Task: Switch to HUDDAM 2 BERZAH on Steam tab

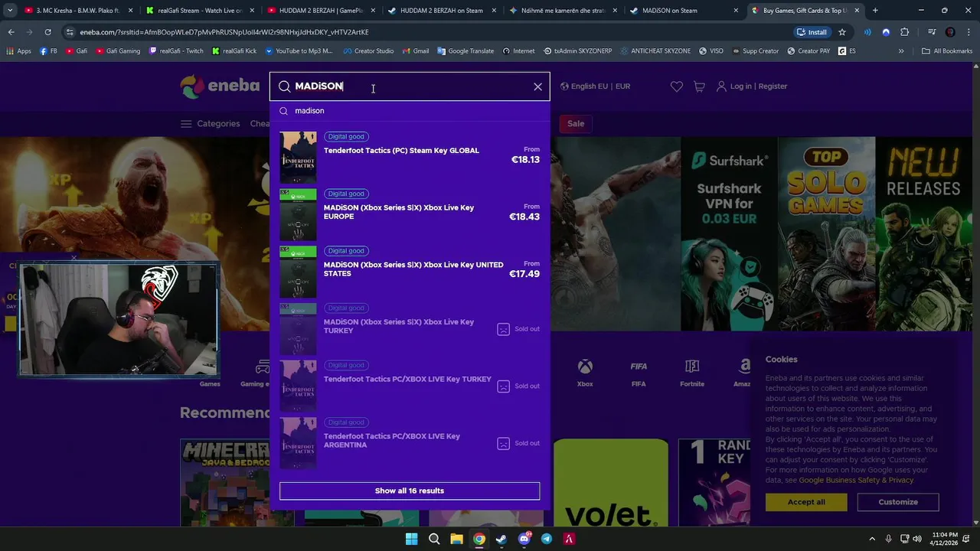Action: click(441, 11)
